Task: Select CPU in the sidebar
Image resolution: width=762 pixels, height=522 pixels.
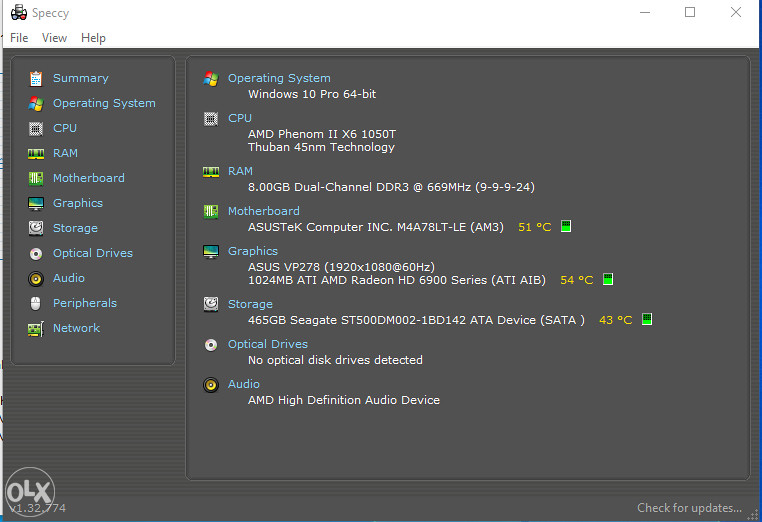Action: click(x=65, y=128)
